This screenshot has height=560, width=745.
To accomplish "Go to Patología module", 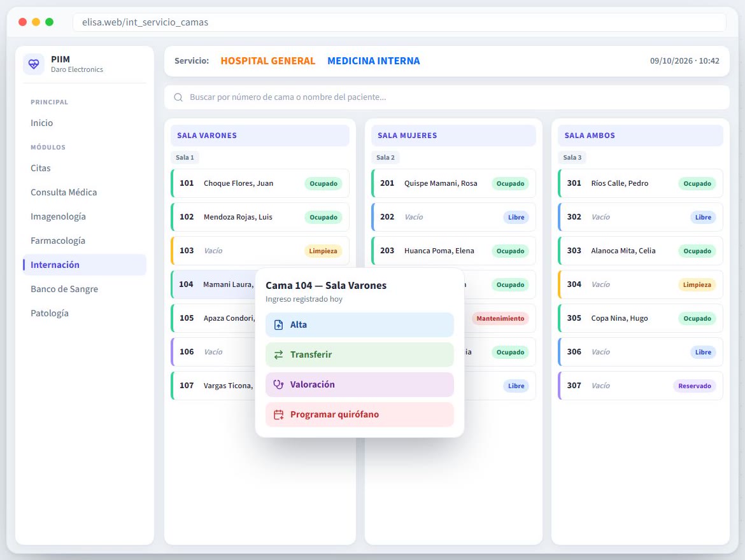I will [85, 314].
